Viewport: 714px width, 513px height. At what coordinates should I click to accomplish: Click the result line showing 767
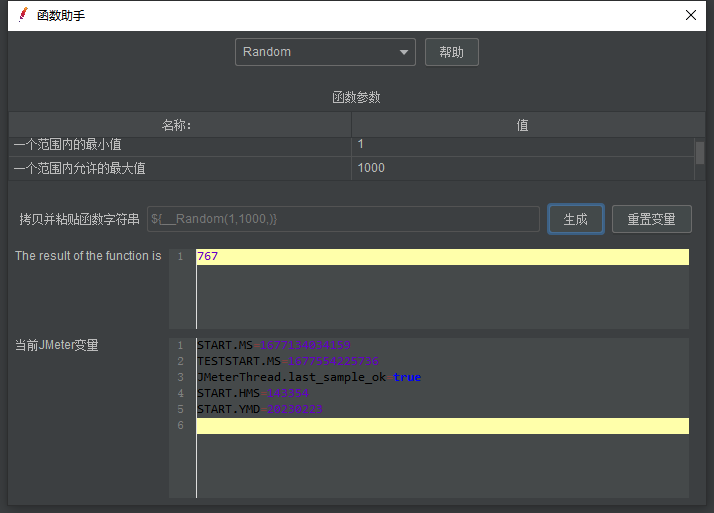coord(442,257)
